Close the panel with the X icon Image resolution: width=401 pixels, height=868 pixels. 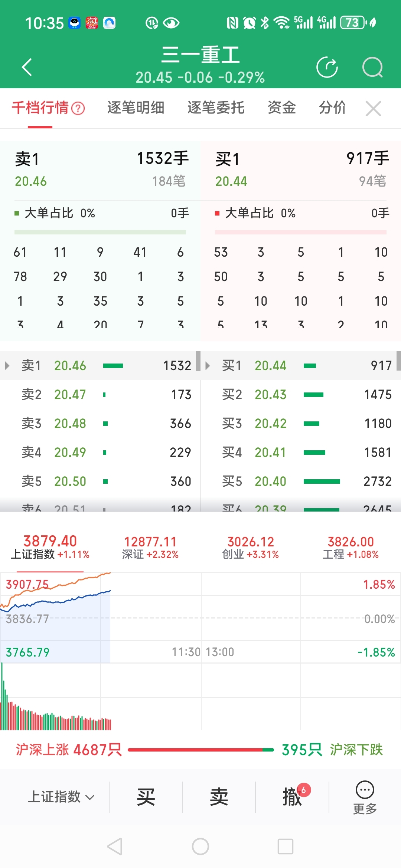point(373,108)
